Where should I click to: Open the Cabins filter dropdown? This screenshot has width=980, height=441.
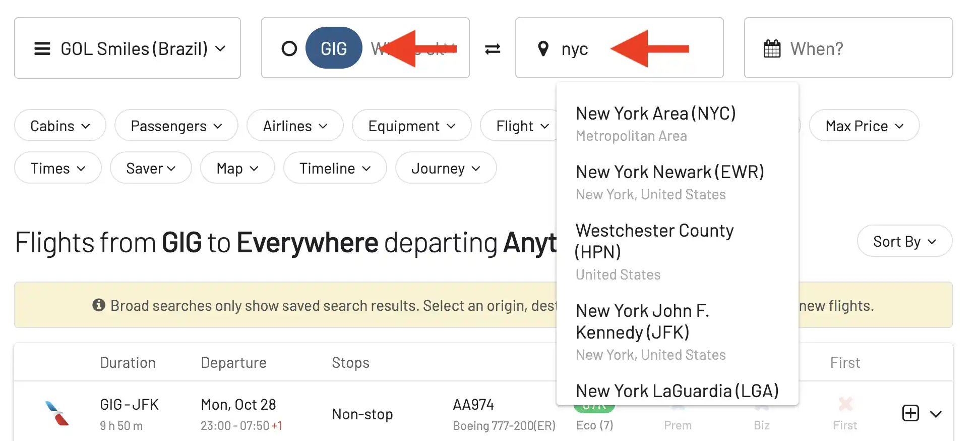60,126
